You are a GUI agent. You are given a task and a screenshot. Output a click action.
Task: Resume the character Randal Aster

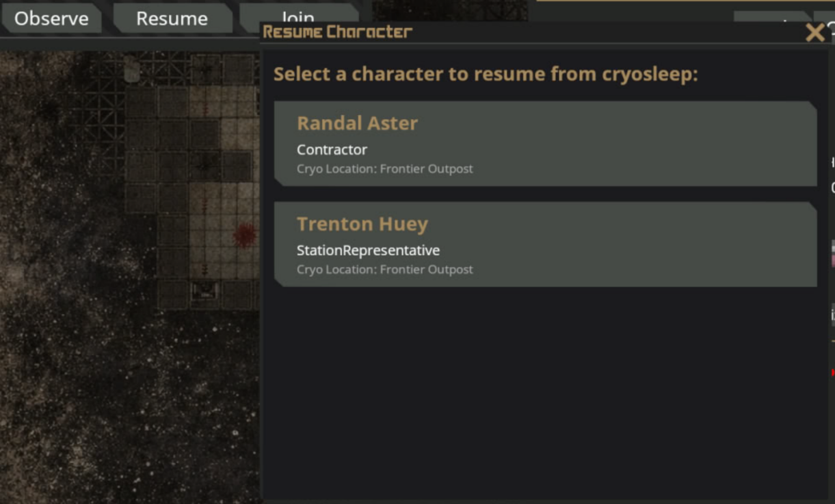[544, 144]
